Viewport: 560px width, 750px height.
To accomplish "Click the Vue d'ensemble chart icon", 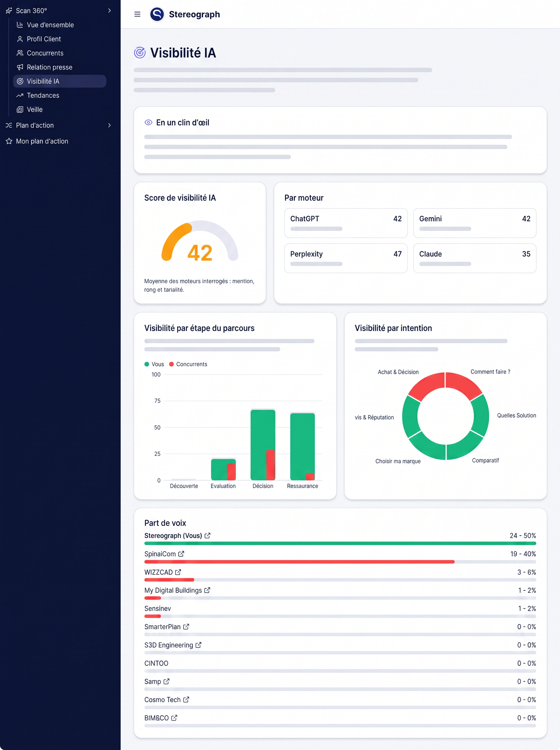I will 20,25.
